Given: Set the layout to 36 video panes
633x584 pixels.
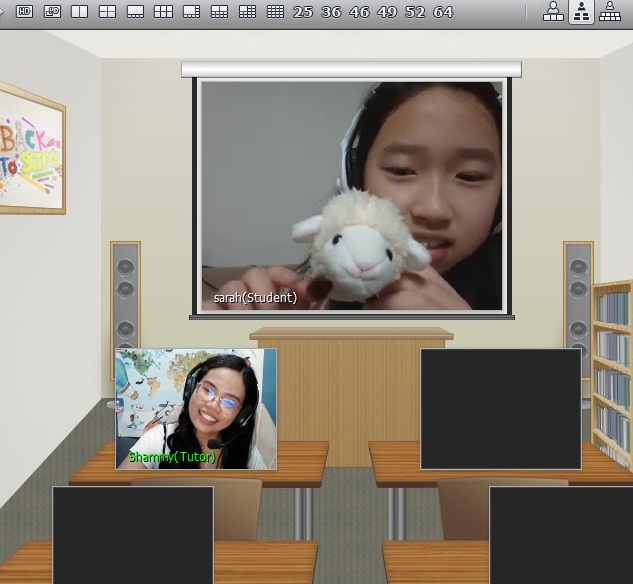Looking at the screenshot, I should (x=331, y=12).
